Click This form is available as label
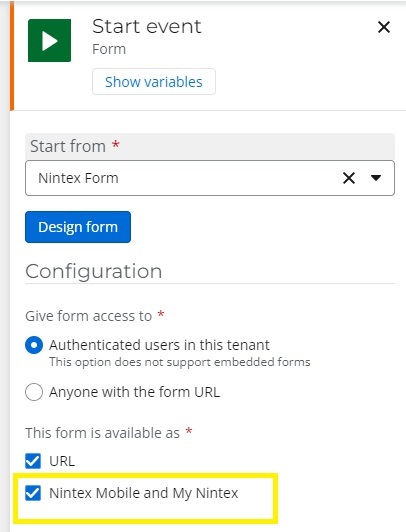 click(102, 433)
